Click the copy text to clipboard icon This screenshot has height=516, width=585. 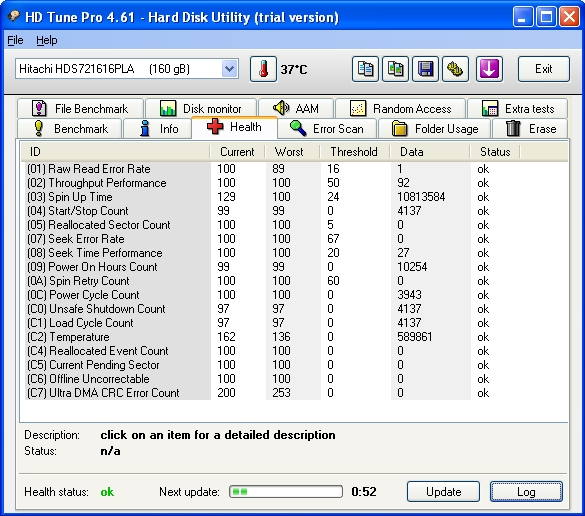pyautogui.click(x=365, y=69)
